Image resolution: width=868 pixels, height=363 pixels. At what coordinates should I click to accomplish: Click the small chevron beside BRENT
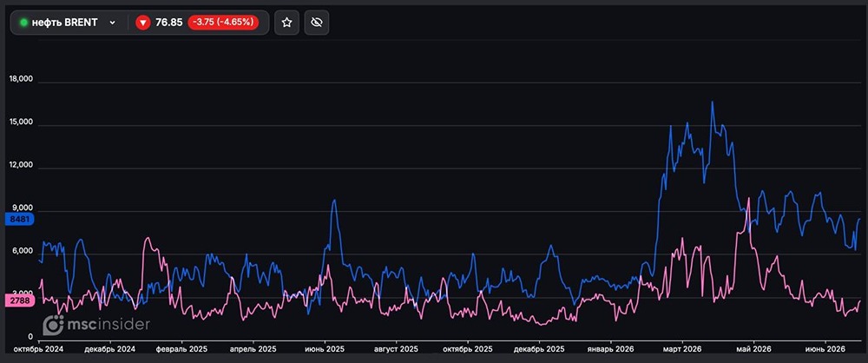click(x=112, y=23)
